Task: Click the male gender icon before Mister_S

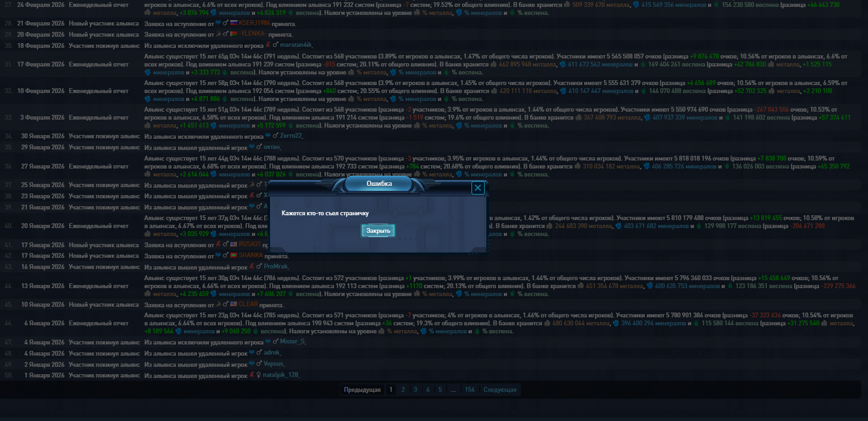Action: point(275,342)
